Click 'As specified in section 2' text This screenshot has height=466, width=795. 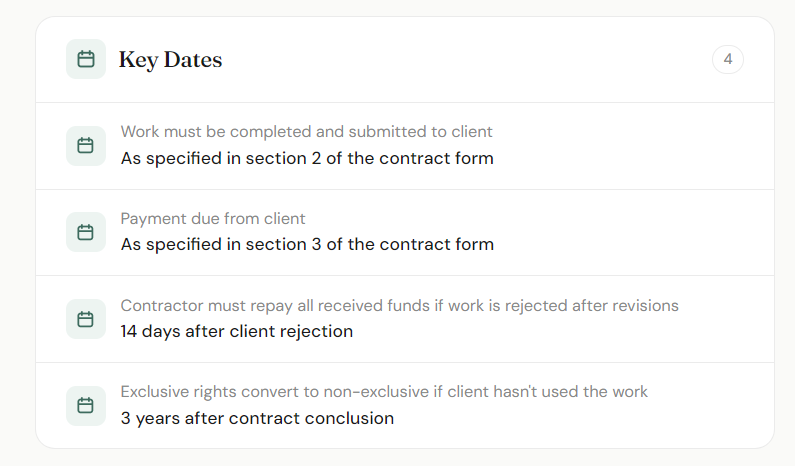coord(306,158)
